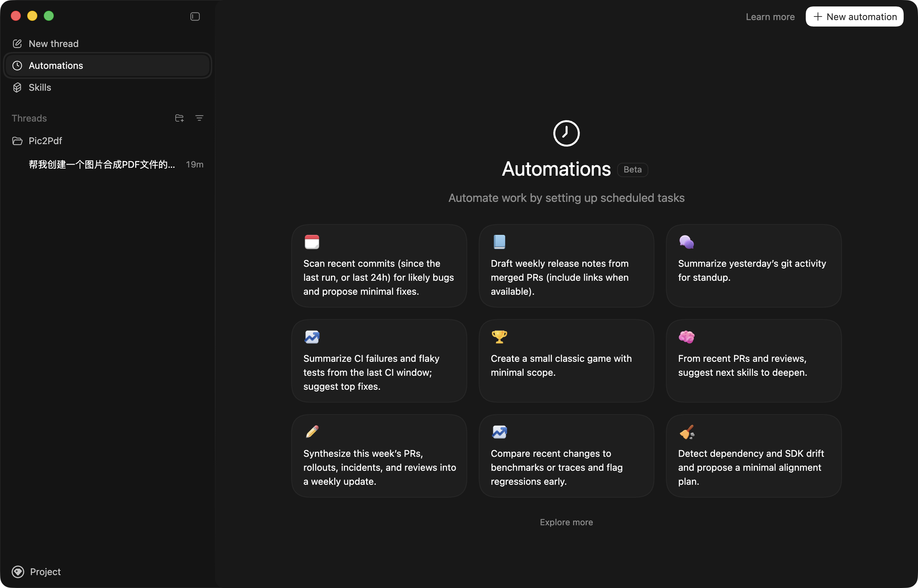The width and height of the screenshot is (918, 588).
Task: Toggle the sidebar panel icon
Action: point(195,16)
